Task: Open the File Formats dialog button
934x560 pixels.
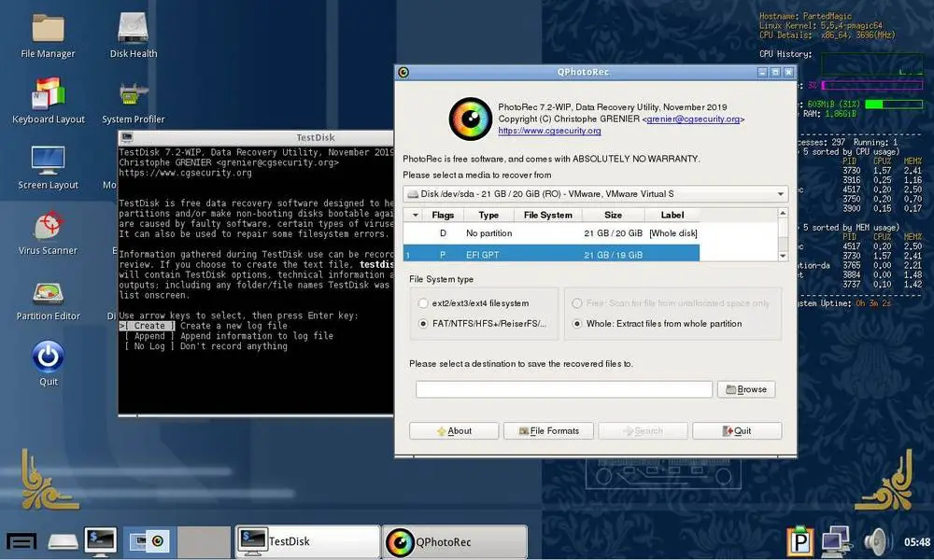Action: coord(548,431)
